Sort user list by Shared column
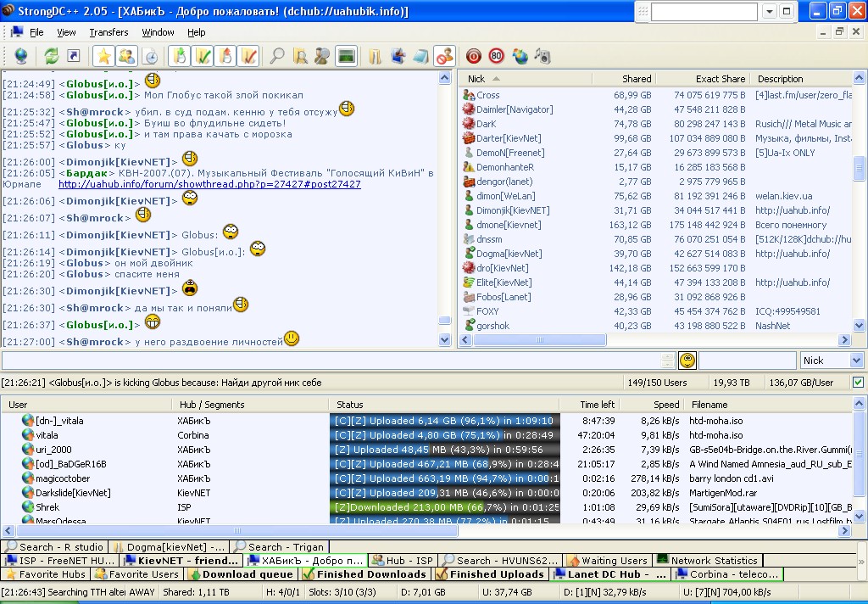The image size is (868, 604). click(x=624, y=79)
